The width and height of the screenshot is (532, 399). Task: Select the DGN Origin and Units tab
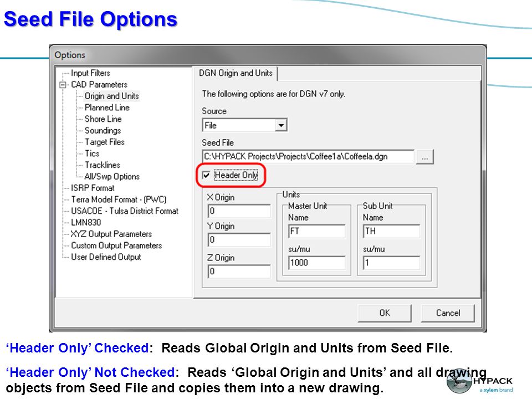tap(236, 73)
